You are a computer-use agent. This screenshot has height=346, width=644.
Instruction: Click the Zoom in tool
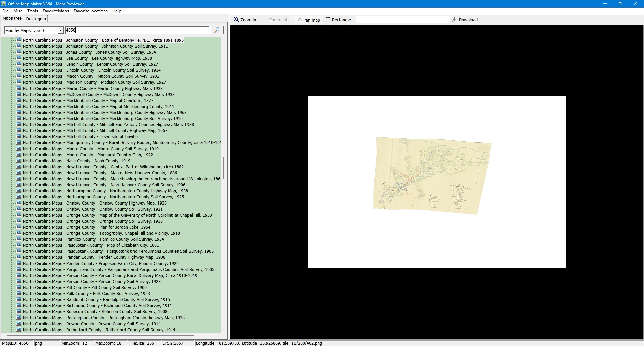(x=245, y=20)
